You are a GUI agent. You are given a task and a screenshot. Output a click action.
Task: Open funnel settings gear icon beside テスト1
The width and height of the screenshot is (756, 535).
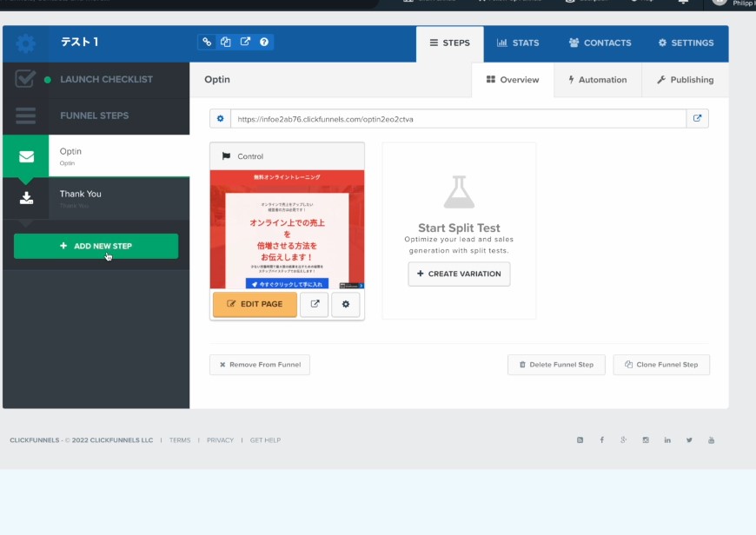click(25, 43)
